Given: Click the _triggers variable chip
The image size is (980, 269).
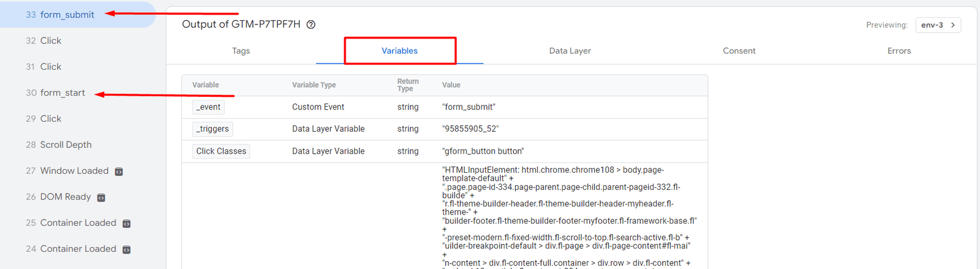Looking at the screenshot, I should 213,129.
